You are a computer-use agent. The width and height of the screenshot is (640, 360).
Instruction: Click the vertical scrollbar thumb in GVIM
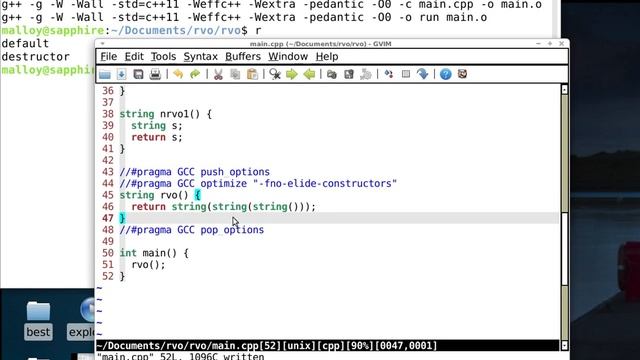[x=564, y=249]
